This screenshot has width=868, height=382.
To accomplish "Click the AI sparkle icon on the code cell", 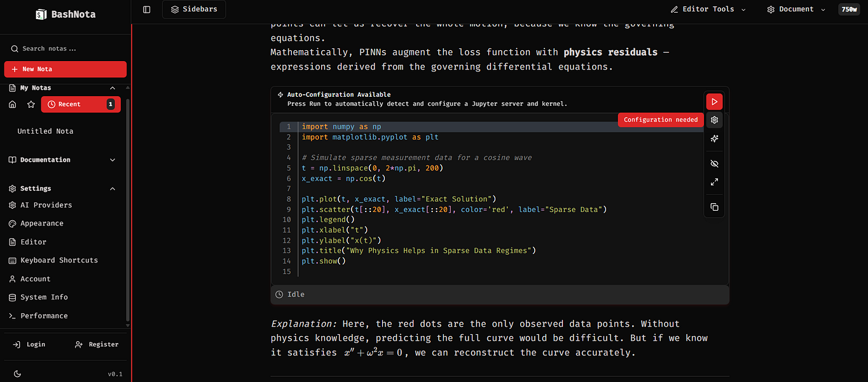I will click(714, 139).
